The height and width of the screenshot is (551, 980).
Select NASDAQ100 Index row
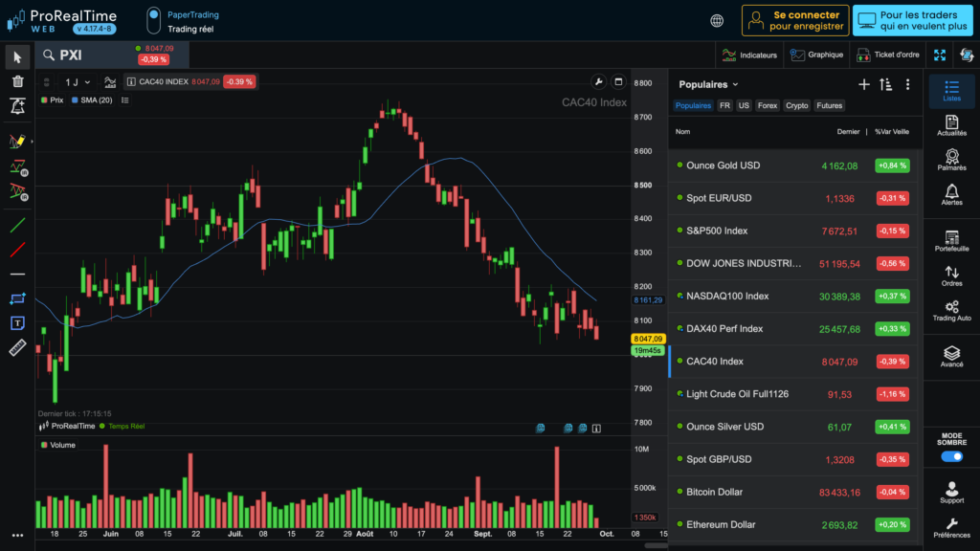pos(795,297)
